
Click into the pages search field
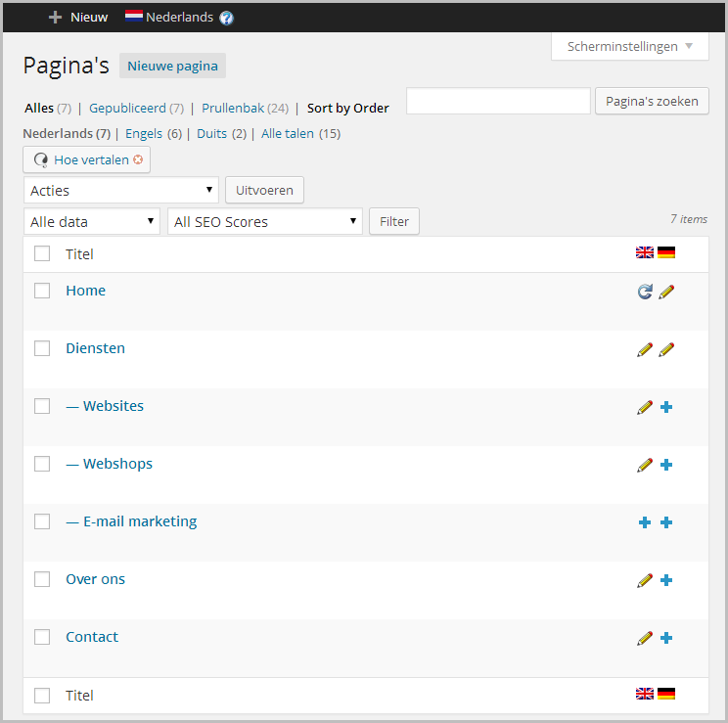(498, 101)
